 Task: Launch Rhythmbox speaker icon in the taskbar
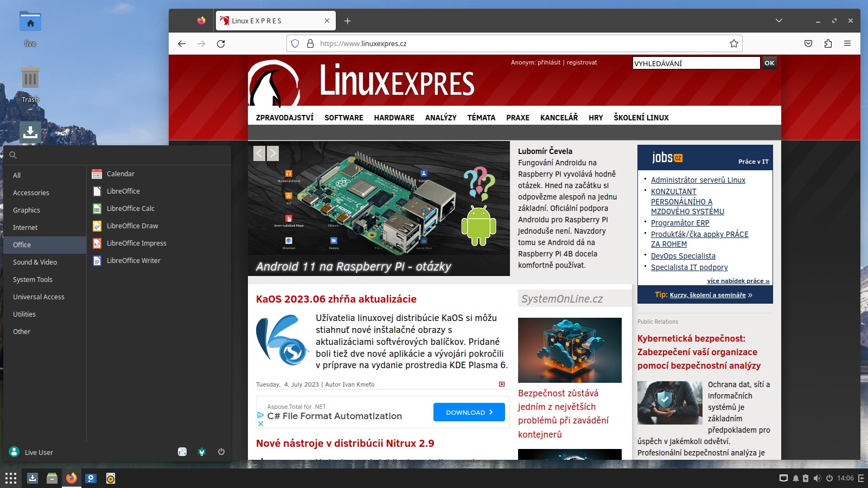tap(111, 478)
